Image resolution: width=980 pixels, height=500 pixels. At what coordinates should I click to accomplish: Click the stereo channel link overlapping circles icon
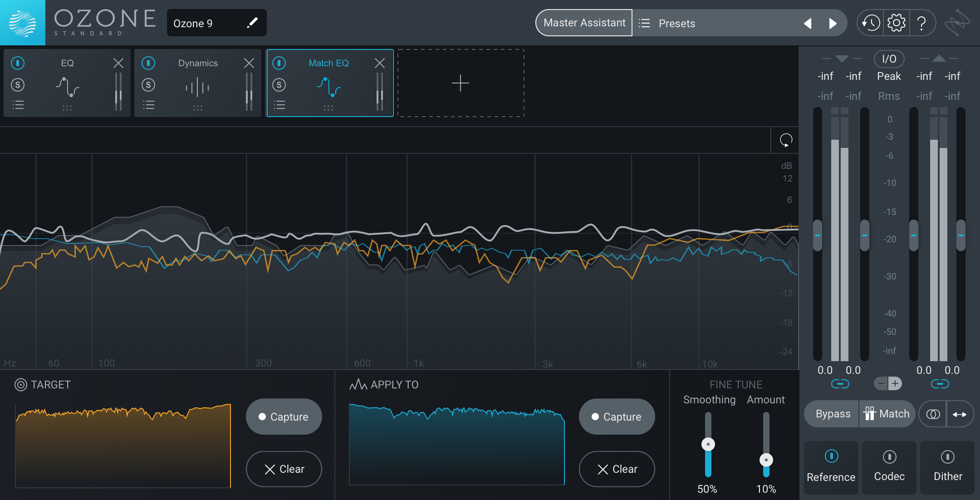(x=933, y=414)
